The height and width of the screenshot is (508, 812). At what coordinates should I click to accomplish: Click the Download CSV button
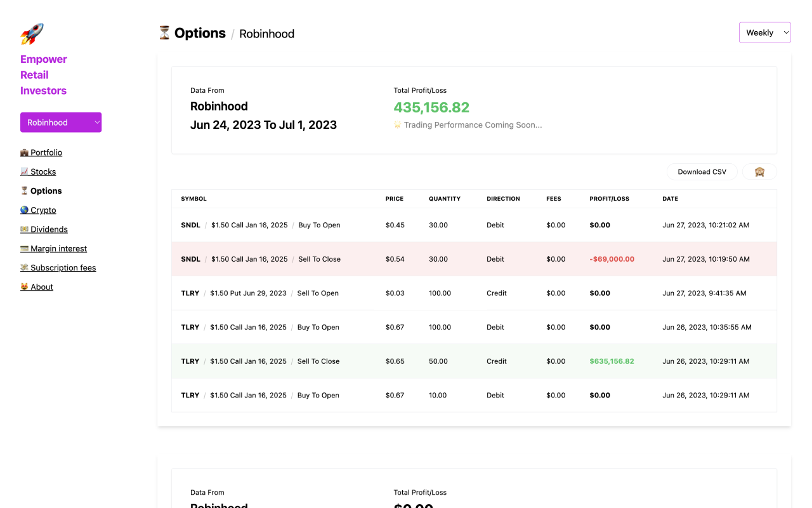702,171
